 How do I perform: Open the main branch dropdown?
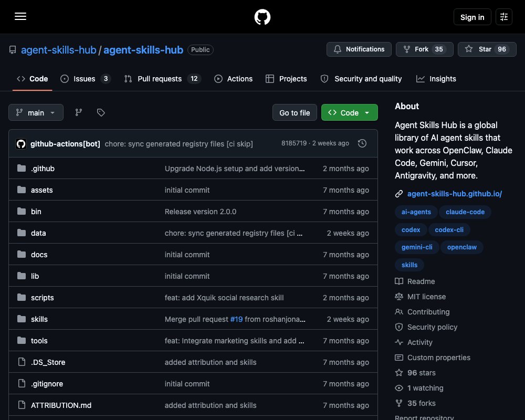[36, 112]
